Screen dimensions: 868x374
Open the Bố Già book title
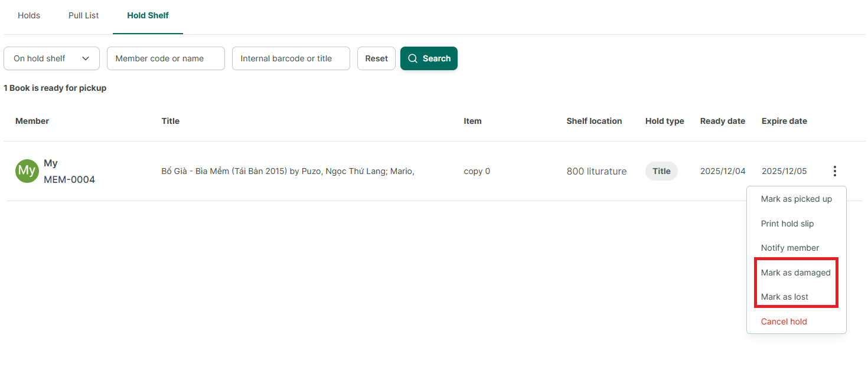(x=288, y=171)
